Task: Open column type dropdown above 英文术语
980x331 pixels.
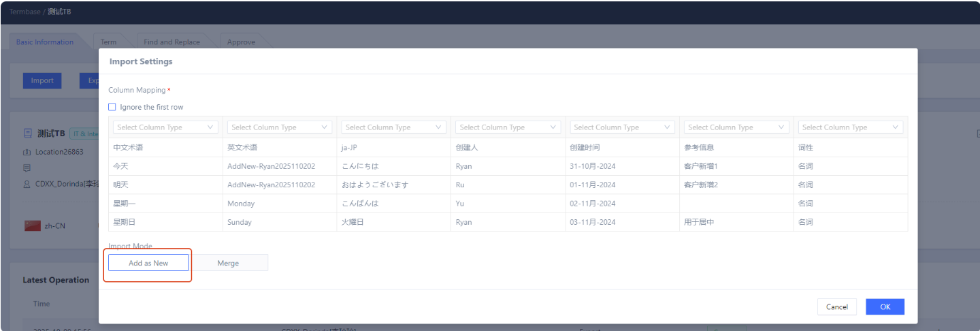Action: click(280, 127)
